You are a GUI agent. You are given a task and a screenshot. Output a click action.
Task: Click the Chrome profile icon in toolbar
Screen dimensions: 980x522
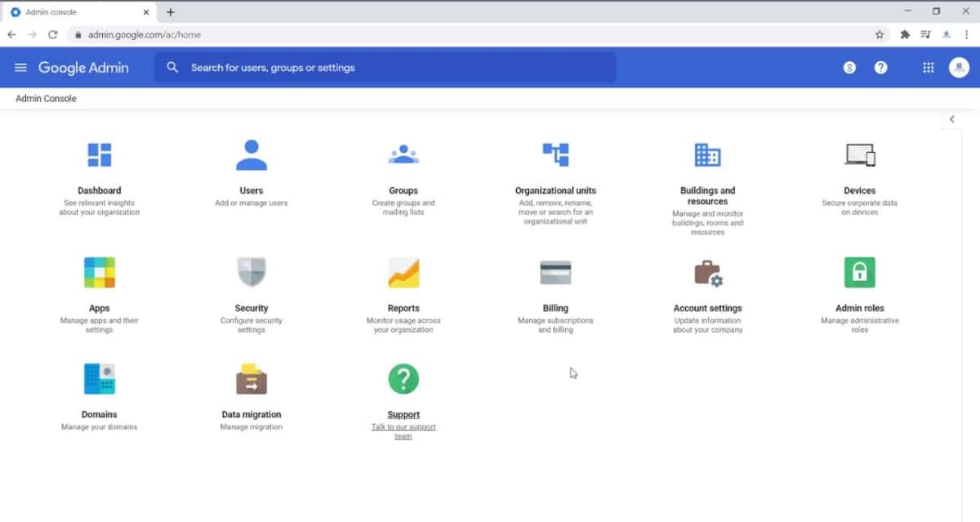[947, 34]
